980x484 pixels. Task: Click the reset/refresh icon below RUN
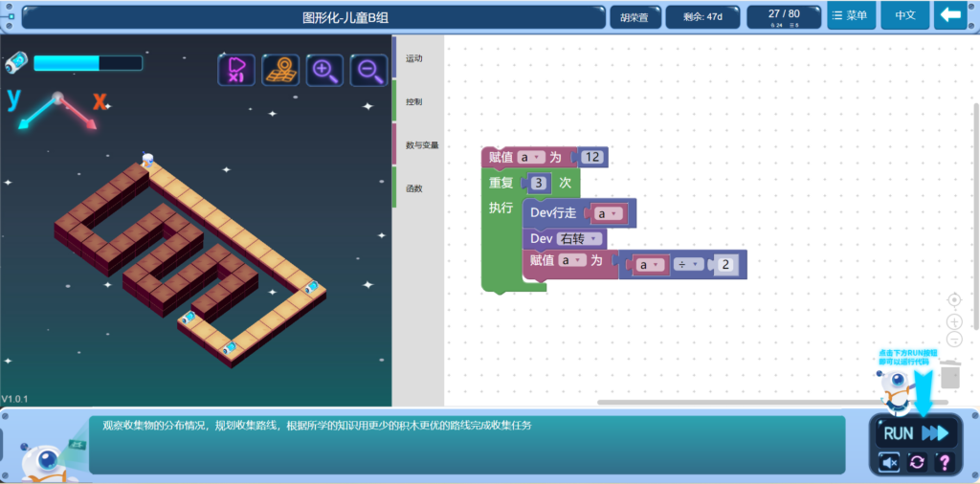point(917,462)
